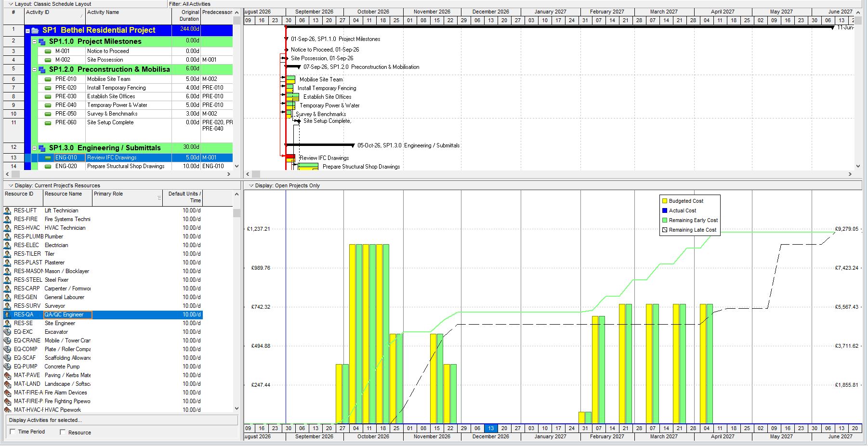This screenshot has height=446, width=868.
Task: Select the equipment icon beside EQ-PUMP
Action: point(7,367)
